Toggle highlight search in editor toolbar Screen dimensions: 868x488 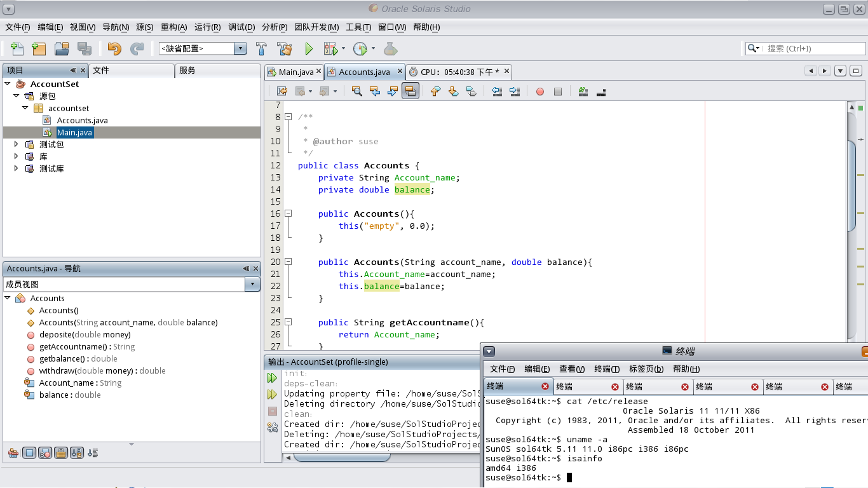410,91
